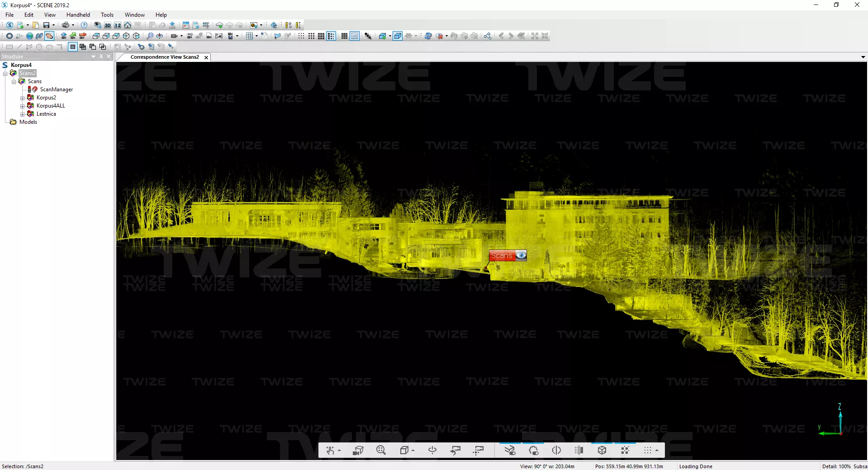Open the print icon dropdown arrow
This screenshot has width=868, height=470.
[x=73, y=25]
